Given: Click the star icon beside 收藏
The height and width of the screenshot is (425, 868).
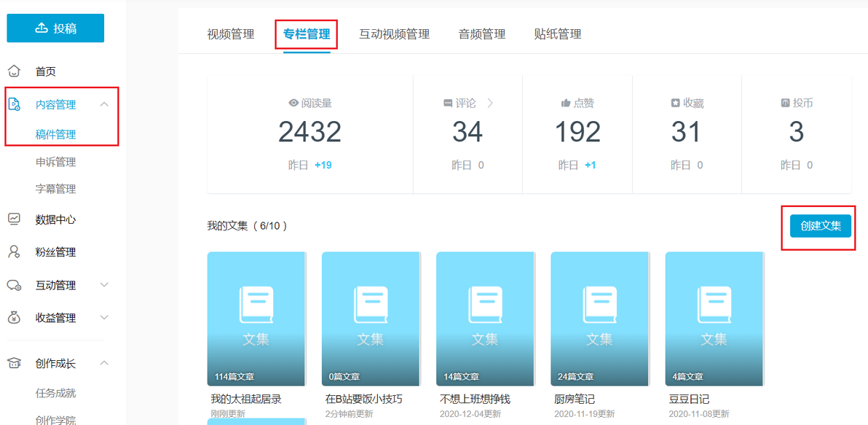Looking at the screenshot, I should tap(675, 103).
